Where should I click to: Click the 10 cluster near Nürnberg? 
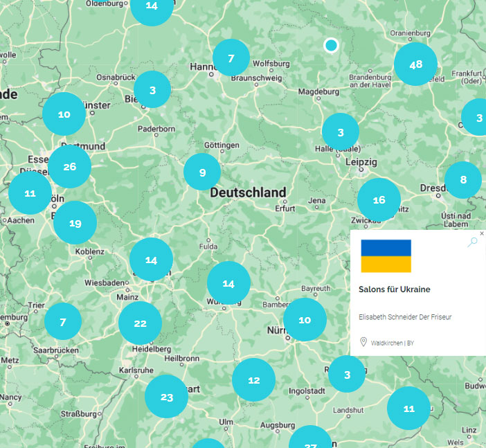pos(305,320)
